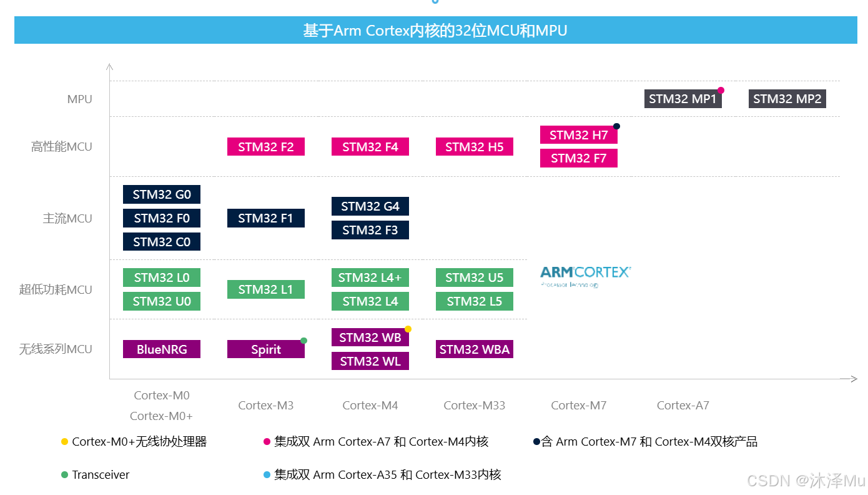Click the STM32 L0 box
868x495 pixels.
(162, 277)
